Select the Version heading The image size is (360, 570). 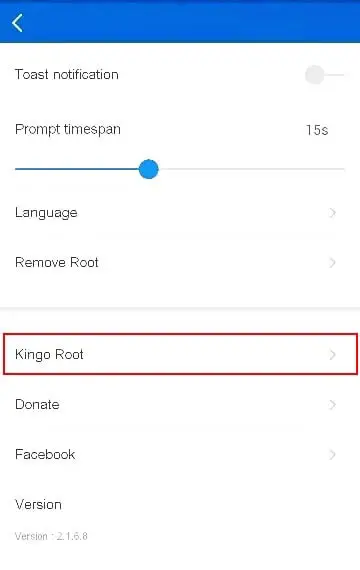[x=38, y=505]
